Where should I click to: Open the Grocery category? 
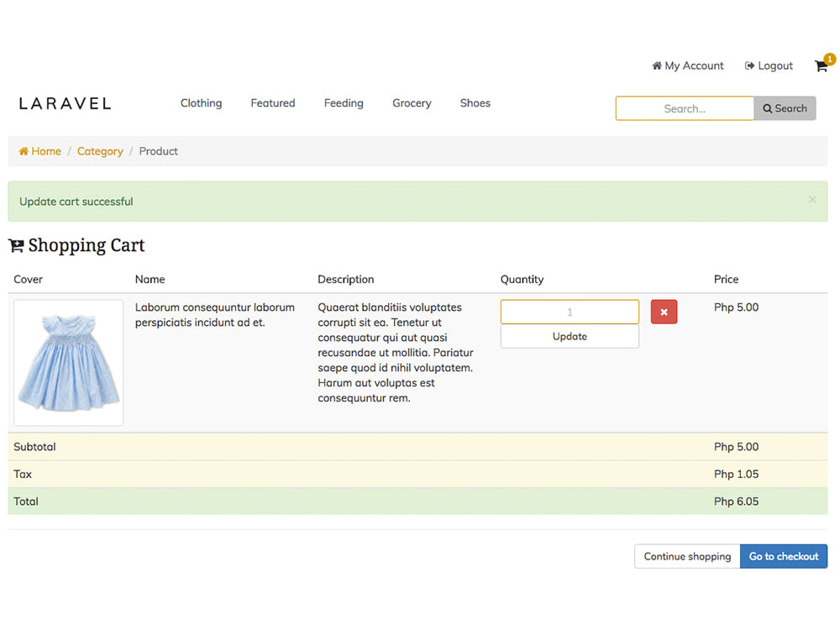point(412,102)
